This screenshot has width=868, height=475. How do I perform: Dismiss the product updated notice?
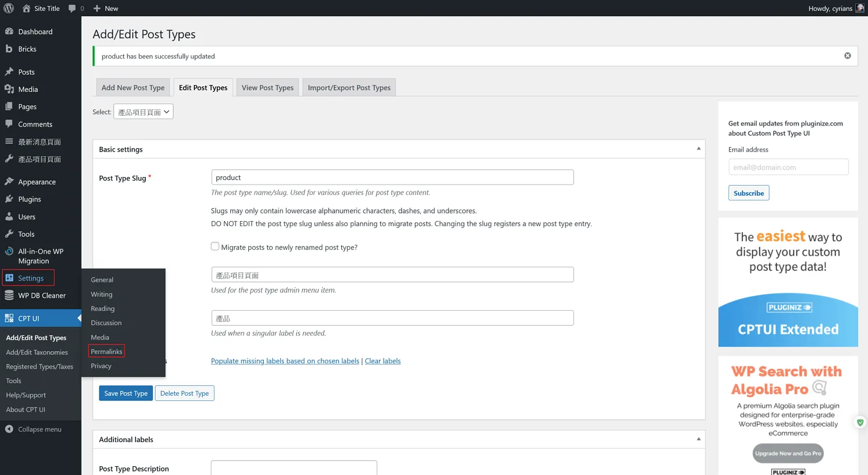[847, 56]
